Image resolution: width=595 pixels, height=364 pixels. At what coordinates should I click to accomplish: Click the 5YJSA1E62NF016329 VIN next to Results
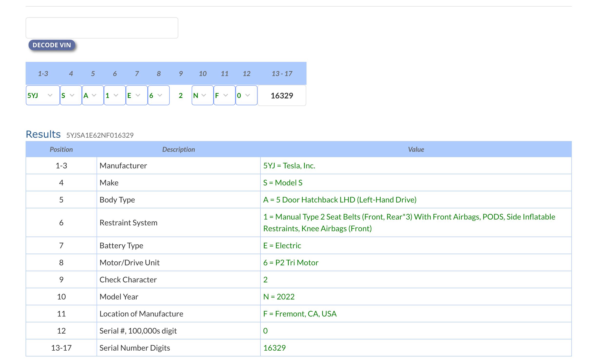point(100,135)
